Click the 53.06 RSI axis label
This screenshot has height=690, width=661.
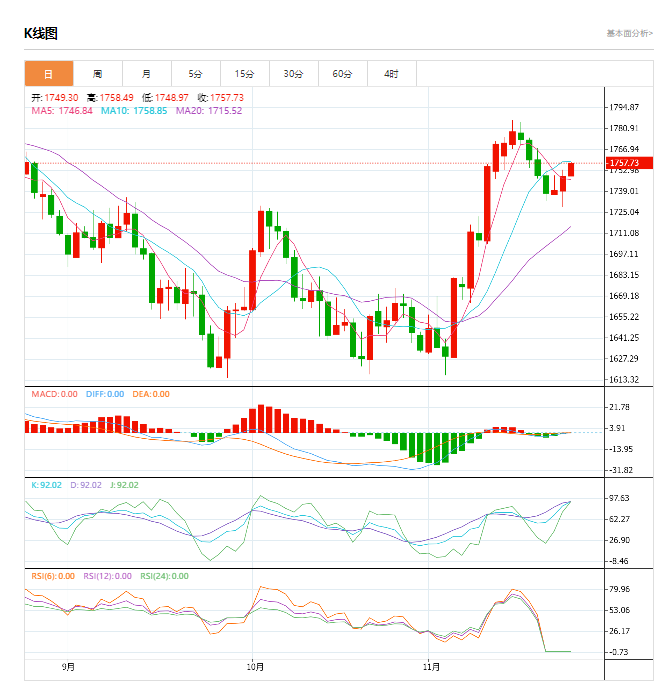point(620,610)
